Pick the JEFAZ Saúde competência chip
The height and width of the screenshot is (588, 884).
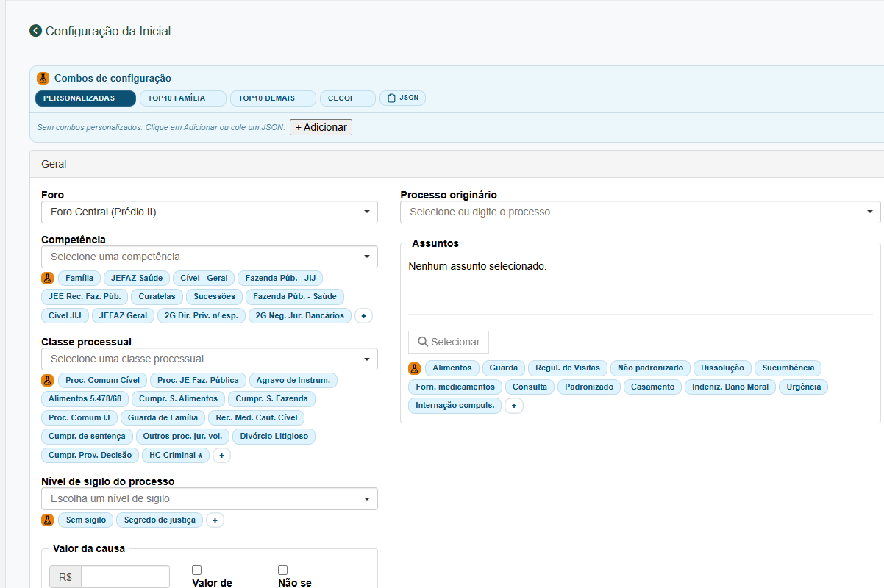point(137,278)
